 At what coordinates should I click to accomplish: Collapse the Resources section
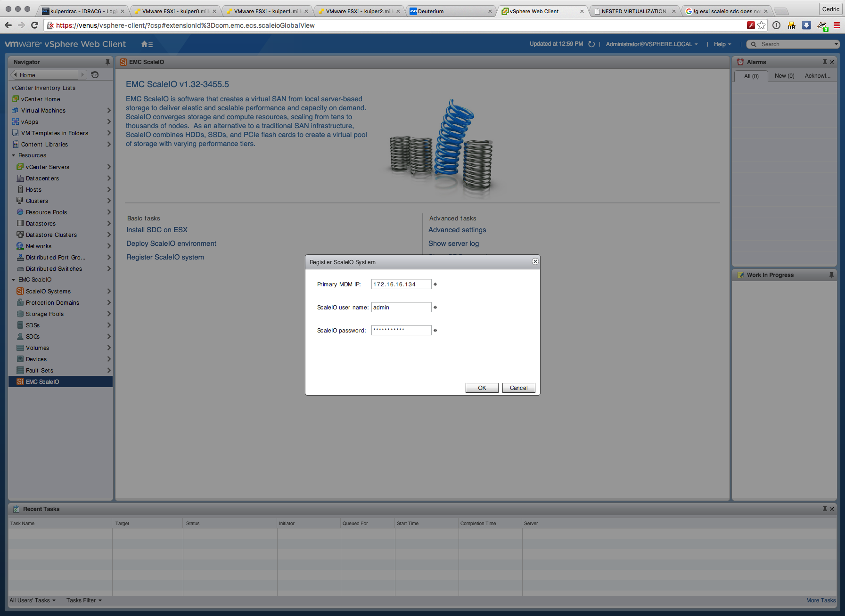point(14,155)
